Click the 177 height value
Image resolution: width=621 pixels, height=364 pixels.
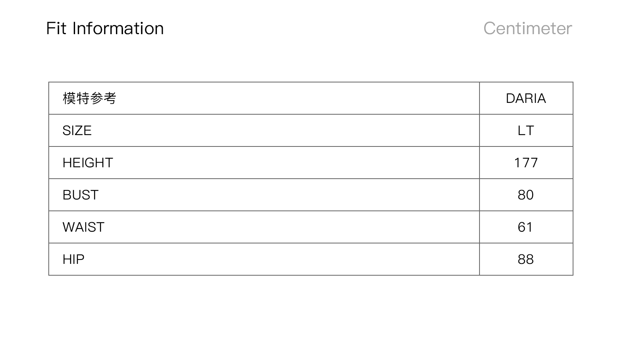tap(526, 163)
